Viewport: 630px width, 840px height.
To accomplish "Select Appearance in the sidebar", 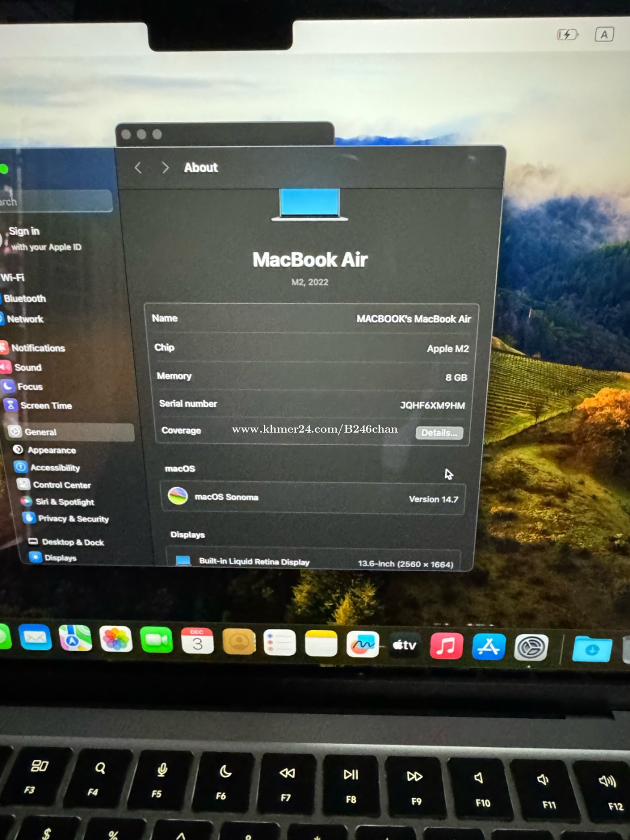I will 52,450.
